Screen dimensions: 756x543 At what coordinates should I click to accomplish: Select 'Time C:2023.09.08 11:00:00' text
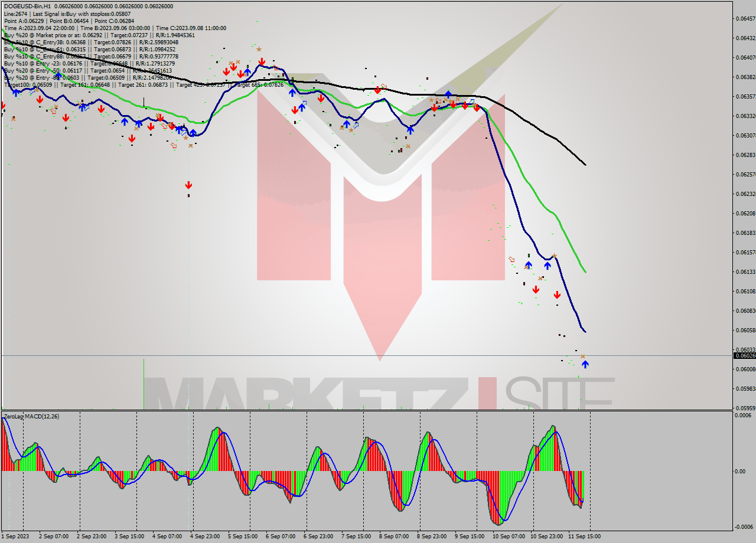tap(192, 28)
